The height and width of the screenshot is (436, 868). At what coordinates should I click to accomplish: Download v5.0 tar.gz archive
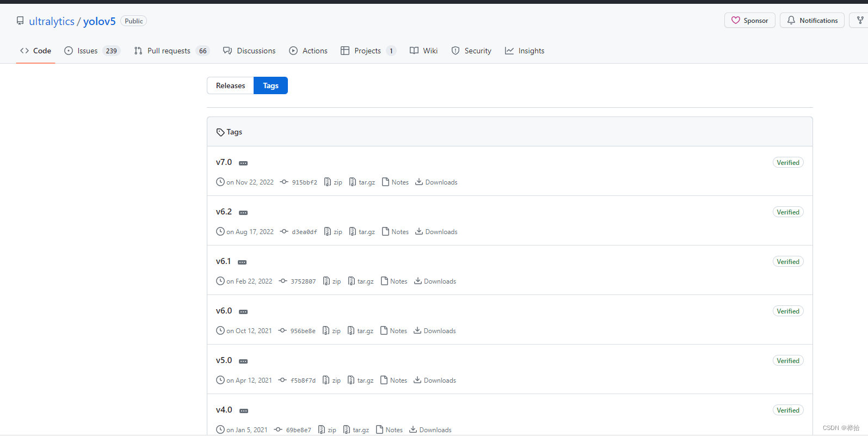pyautogui.click(x=360, y=380)
